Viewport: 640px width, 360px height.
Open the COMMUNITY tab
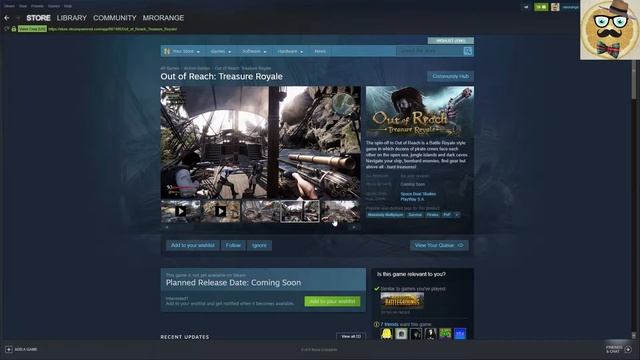115,18
